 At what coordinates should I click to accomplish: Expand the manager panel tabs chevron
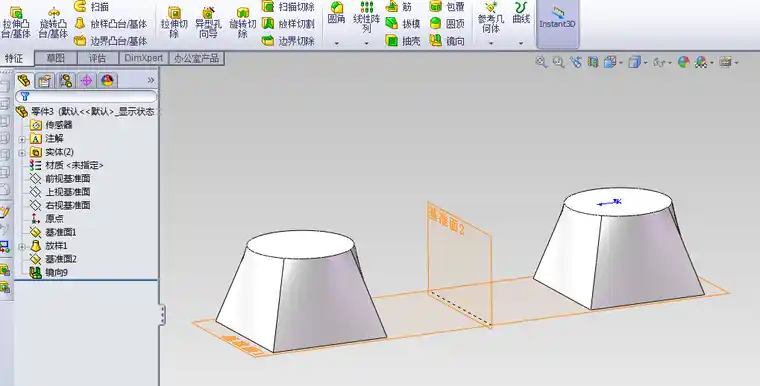pos(151,80)
